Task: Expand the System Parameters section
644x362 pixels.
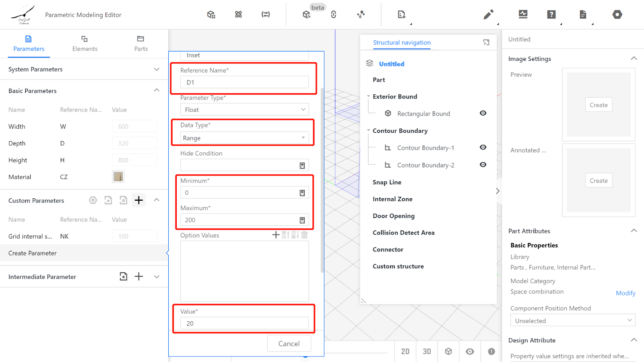Action: [157, 69]
